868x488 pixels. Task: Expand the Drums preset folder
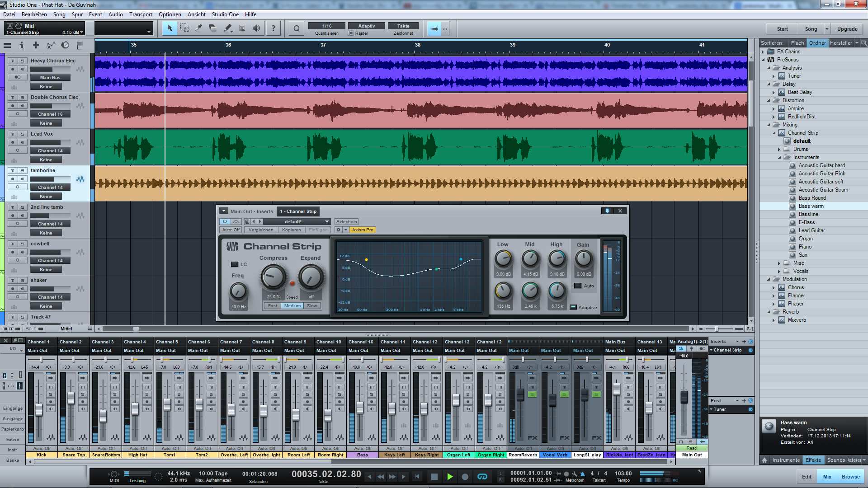779,149
